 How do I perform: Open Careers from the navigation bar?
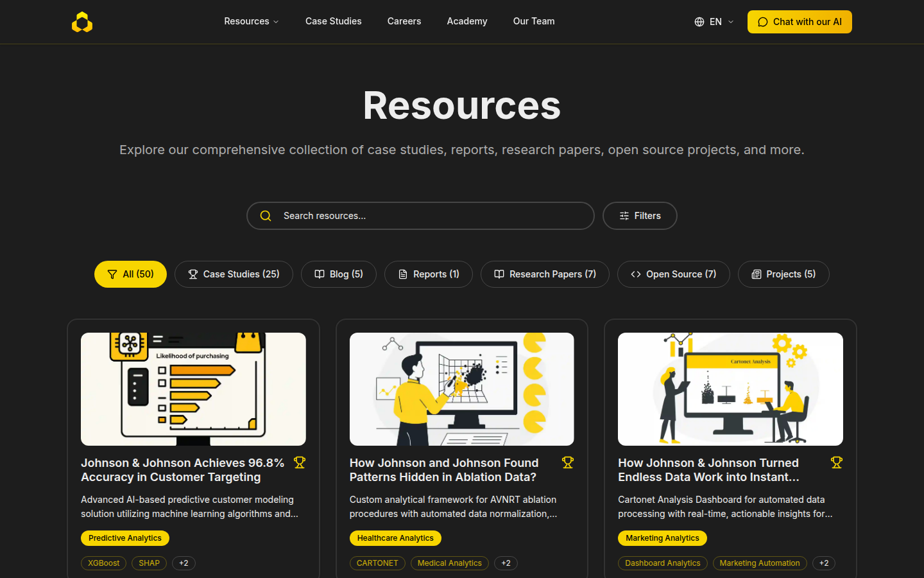click(x=404, y=21)
